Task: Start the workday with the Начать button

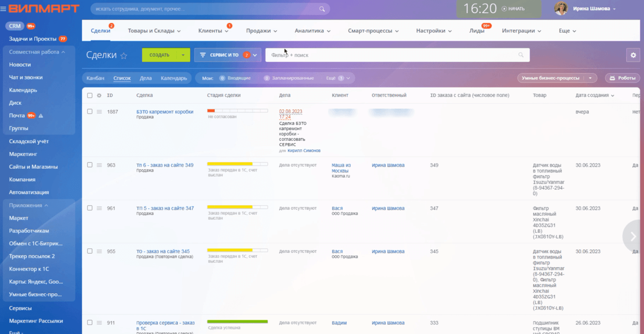Action: point(513,9)
